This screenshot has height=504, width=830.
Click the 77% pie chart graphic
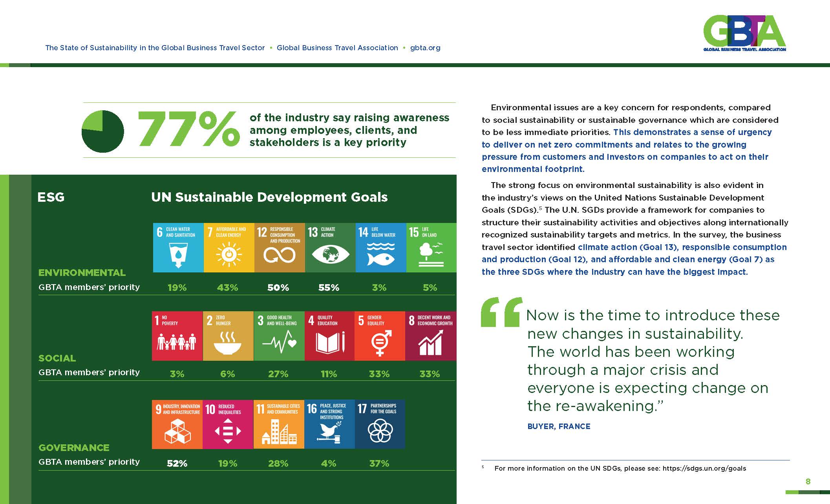click(103, 131)
